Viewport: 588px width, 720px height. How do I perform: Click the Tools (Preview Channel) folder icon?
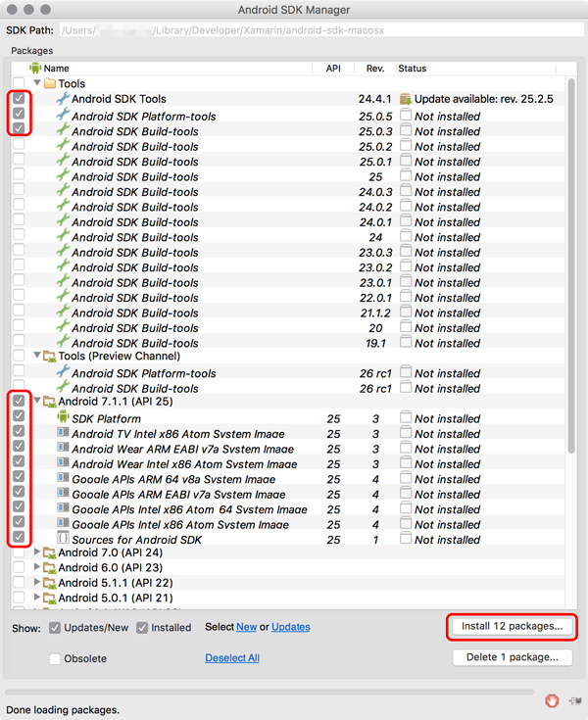click(50, 356)
